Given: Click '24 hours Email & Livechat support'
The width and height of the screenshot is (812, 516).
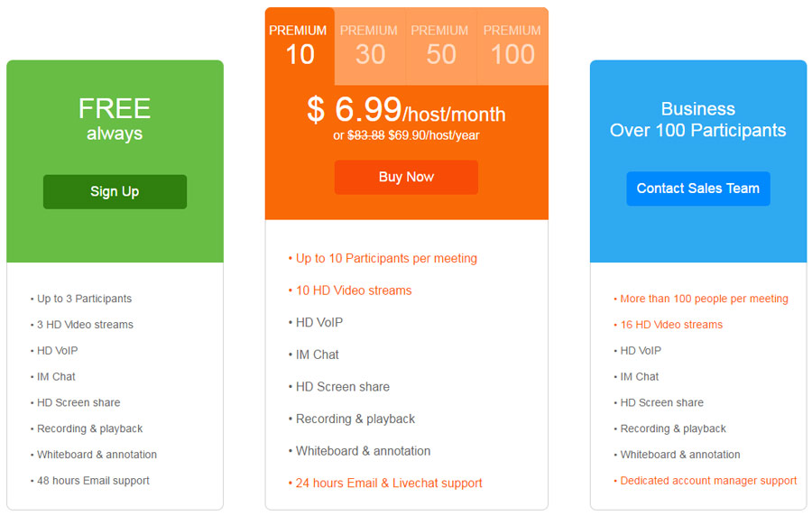Looking at the screenshot, I should tap(385, 483).
